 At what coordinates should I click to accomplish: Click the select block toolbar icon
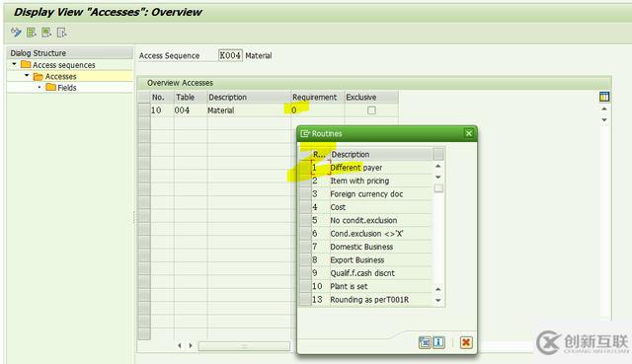point(46,33)
